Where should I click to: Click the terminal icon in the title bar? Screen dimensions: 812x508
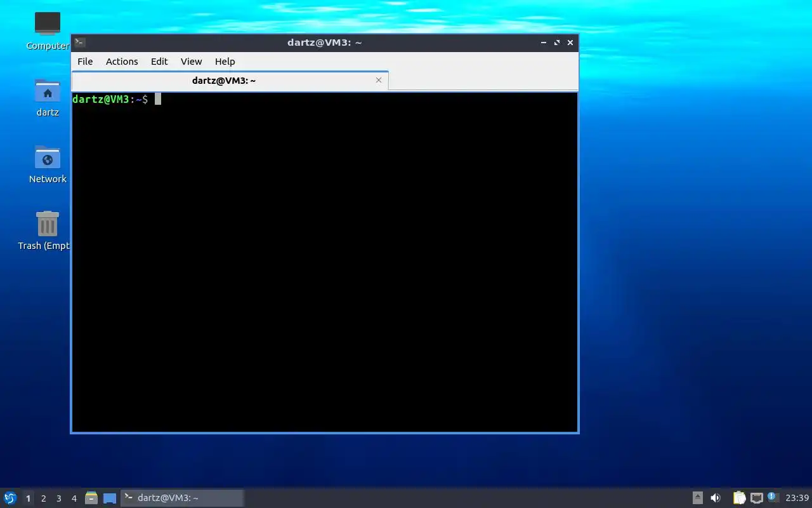[80, 43]
